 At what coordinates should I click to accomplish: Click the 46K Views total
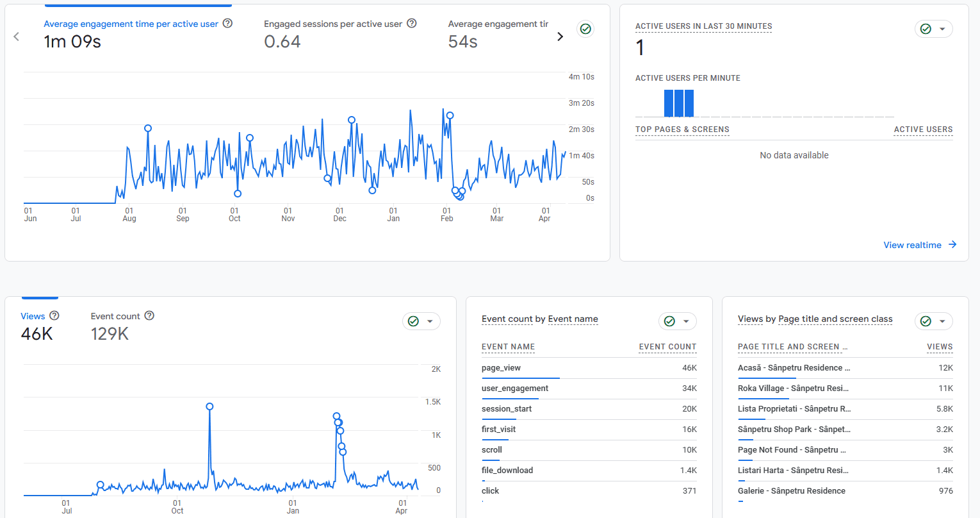coord(37,334)
